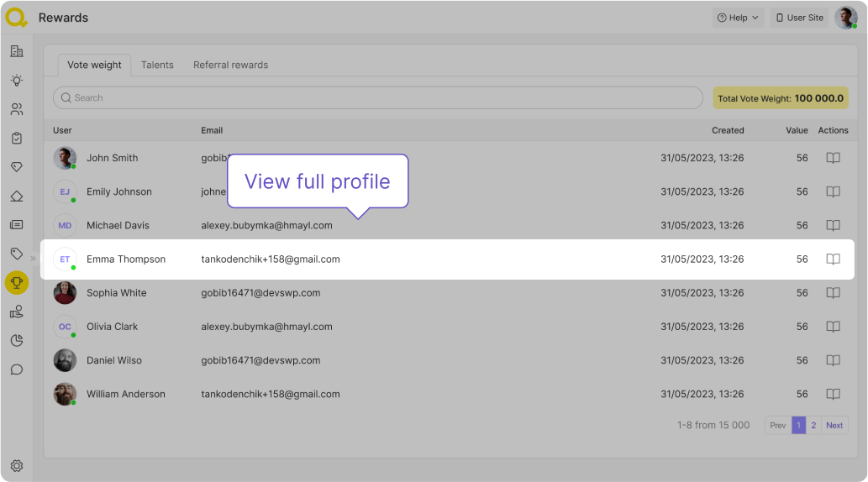Screen dimensions: 868x482
Task: Open the chat bubble icon in sidebar
Action: tap(17, 369)
